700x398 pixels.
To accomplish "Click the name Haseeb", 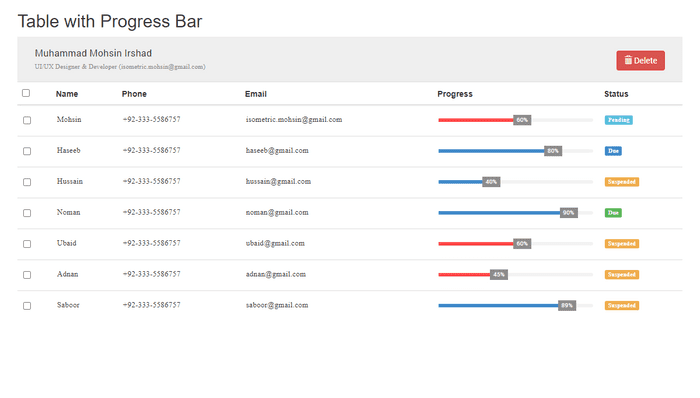I will tap(68, 150).
